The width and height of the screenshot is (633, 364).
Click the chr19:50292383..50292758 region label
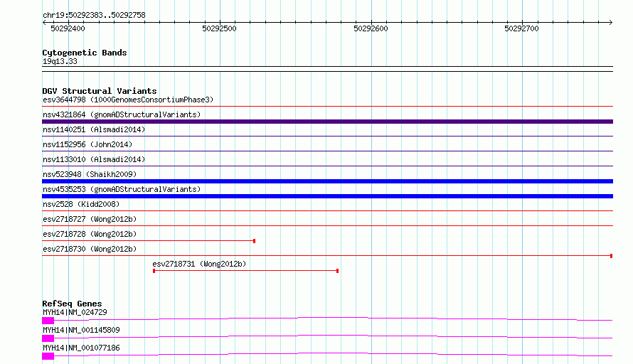pyautogui.click(x=94, y=15)
